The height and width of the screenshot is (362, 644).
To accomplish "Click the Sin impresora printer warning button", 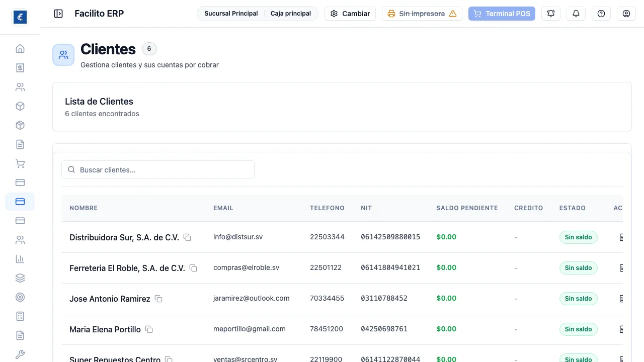I will click(422, 14).
